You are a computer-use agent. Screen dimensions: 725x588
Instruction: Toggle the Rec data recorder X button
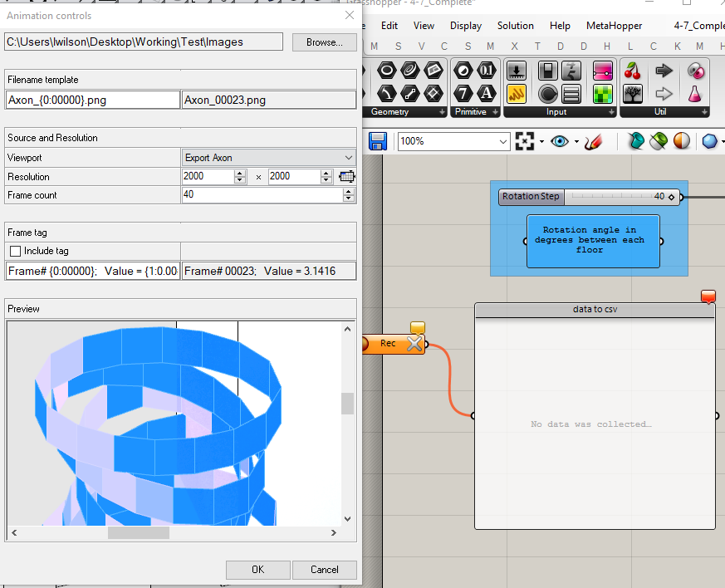point(414,344)
